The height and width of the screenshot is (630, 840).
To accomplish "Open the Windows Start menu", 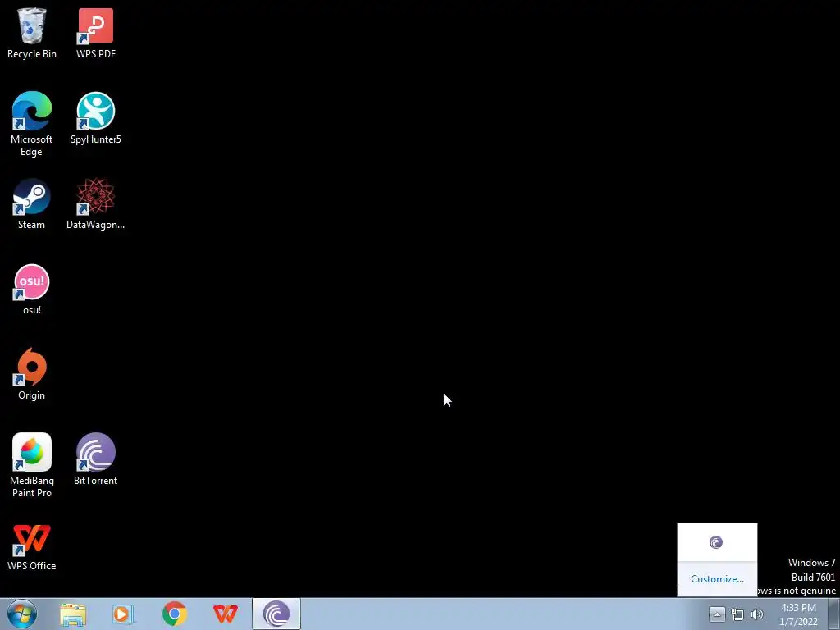I will pyautogui.click(x=22, y=614).
